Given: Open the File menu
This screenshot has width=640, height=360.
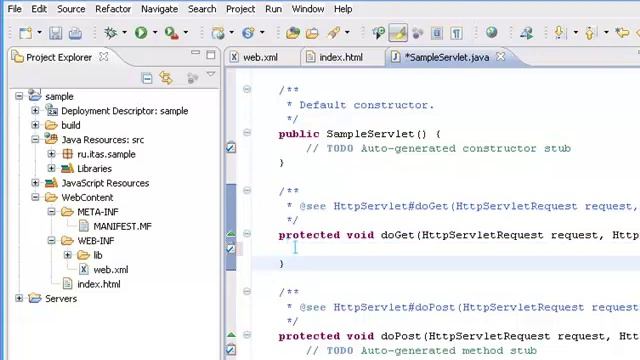Looking at the screenshot, I should point(14,9).
